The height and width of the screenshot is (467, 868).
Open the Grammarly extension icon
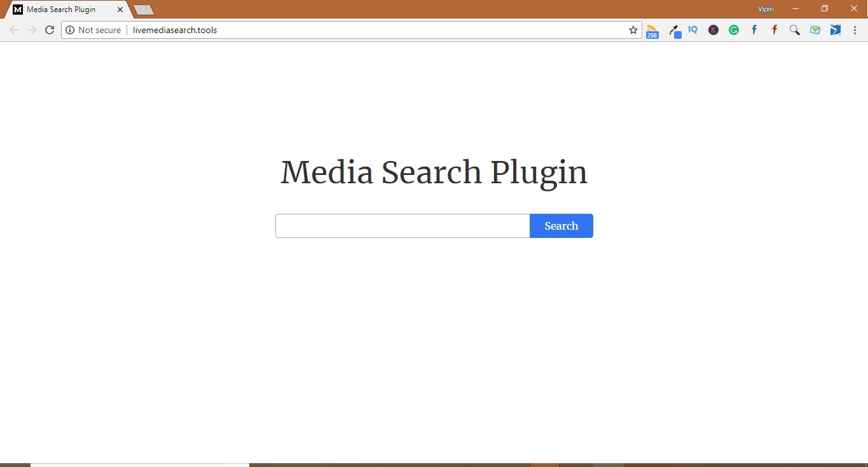click(733, 30)
